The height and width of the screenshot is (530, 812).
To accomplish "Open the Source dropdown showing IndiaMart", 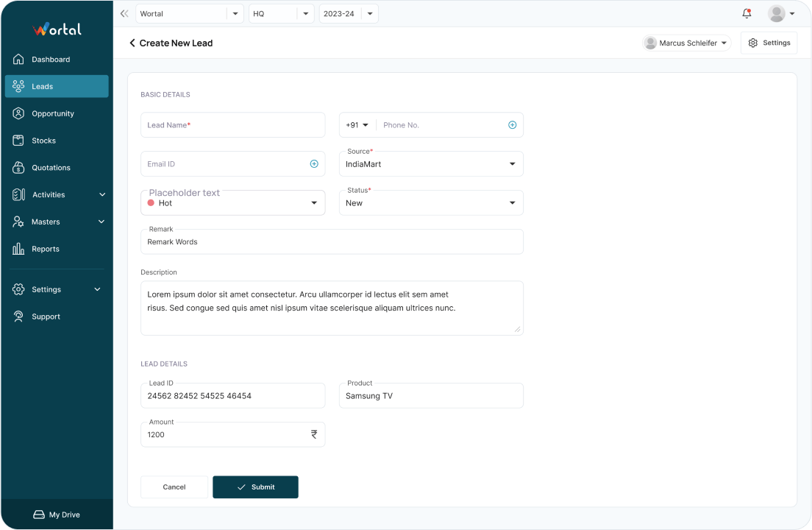I will [x=431, y=164].
